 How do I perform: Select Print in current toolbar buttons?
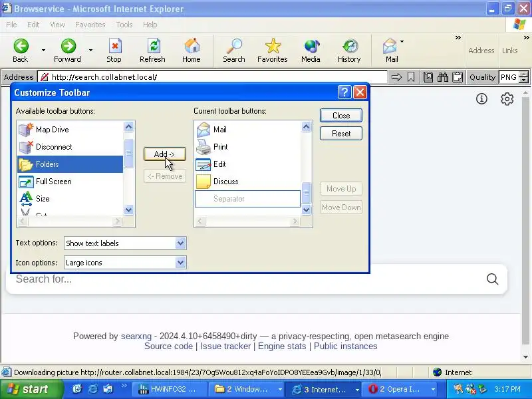(x=247, y=147)
